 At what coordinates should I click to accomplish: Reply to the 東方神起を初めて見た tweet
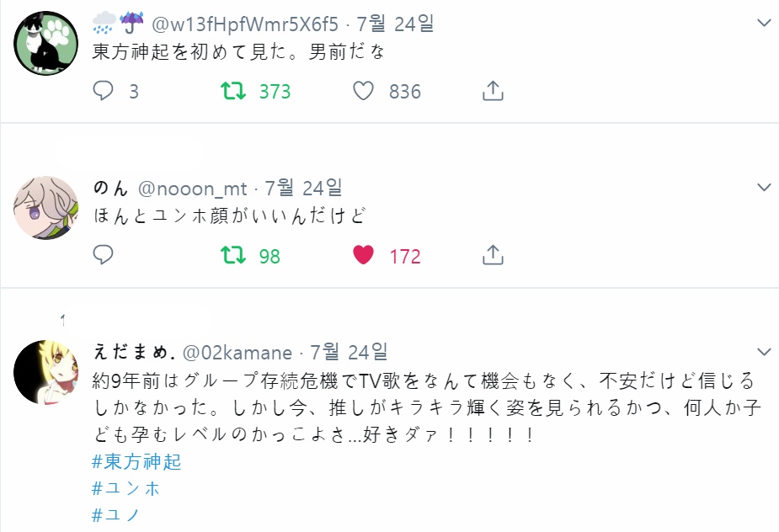pyautogui.click(x=103, y=91)
